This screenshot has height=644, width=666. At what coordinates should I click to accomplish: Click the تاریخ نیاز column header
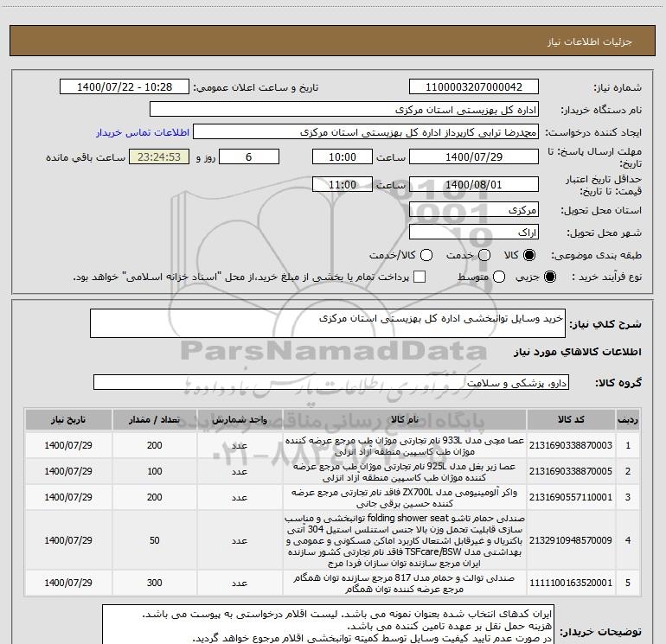click(68, 420)
